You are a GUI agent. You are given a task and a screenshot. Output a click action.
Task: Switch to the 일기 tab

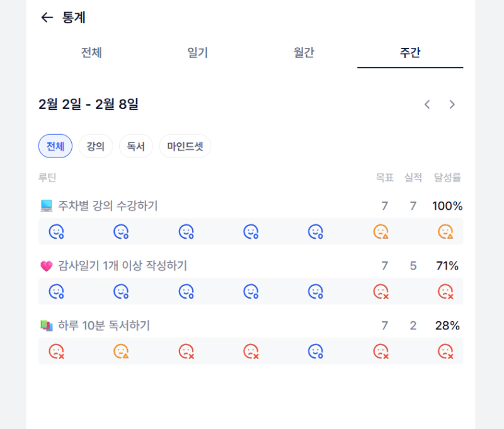[197, 53]
